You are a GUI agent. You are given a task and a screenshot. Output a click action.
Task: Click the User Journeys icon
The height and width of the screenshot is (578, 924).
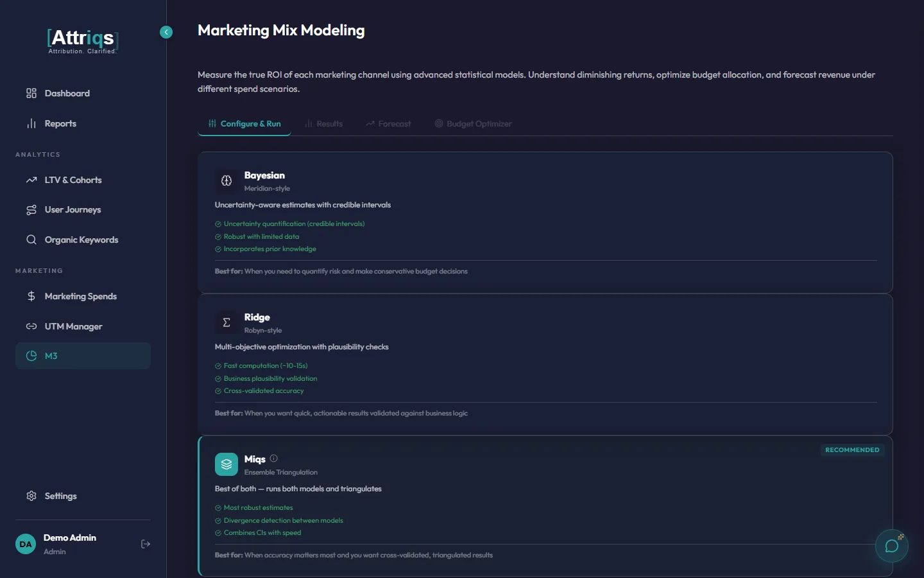31,209
